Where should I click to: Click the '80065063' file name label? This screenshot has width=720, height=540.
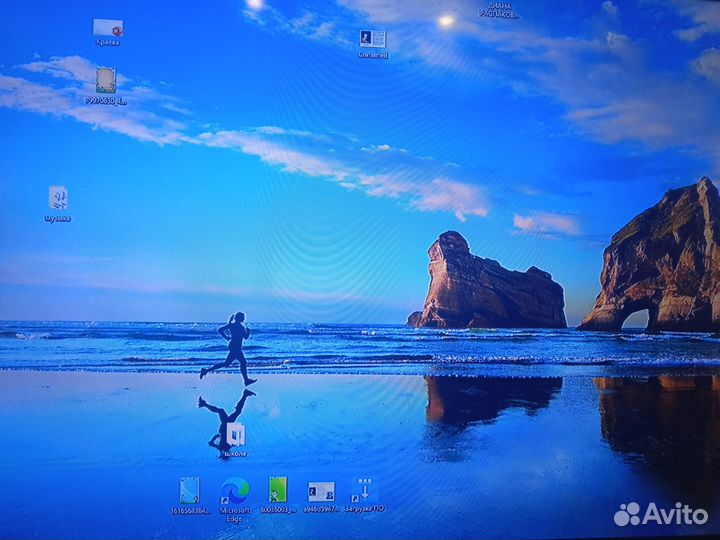277,510
